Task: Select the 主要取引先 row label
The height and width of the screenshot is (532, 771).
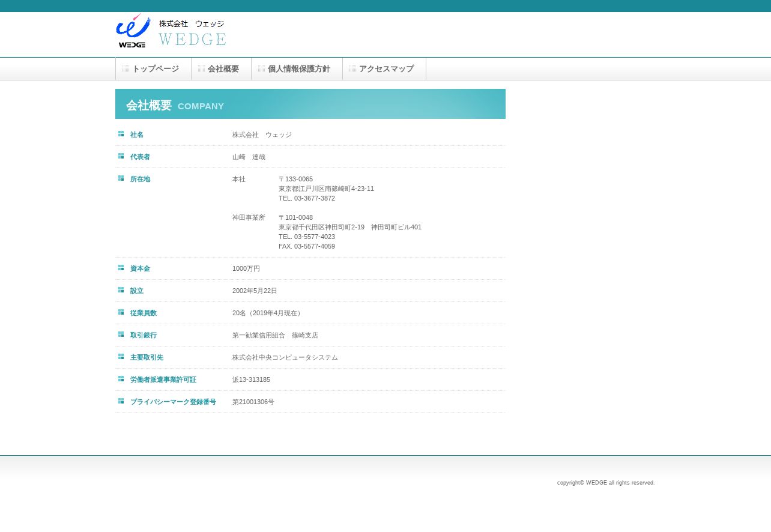Action: (147, 357)
